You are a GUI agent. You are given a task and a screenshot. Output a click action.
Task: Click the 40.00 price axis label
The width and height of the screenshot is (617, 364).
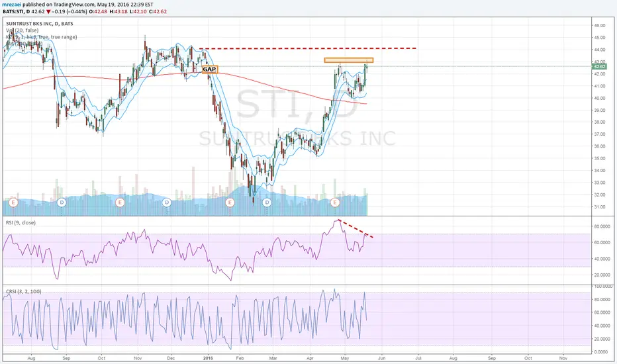(x=600, y=99)
